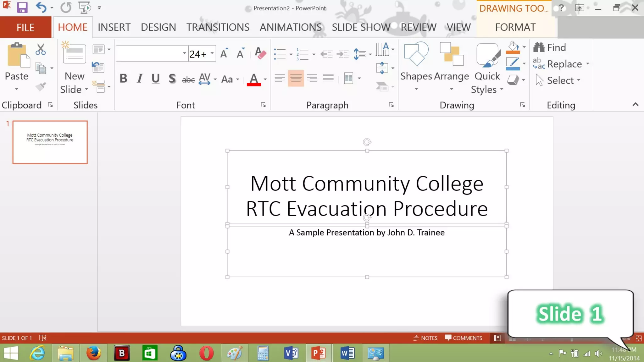Click the COMMENTS button in status bar
This screenshot has width=644, height=362.
(464, 338)
